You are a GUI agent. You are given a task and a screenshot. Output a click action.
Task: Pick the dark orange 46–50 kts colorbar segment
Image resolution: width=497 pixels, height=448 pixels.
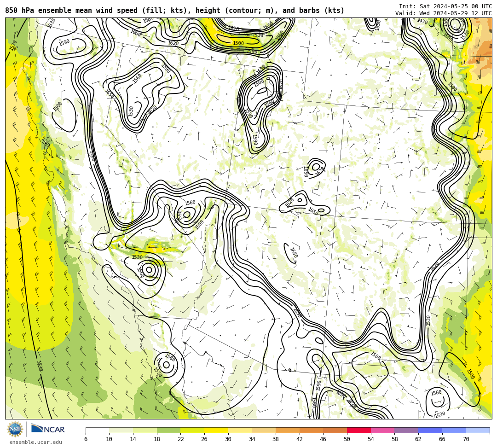335,430
